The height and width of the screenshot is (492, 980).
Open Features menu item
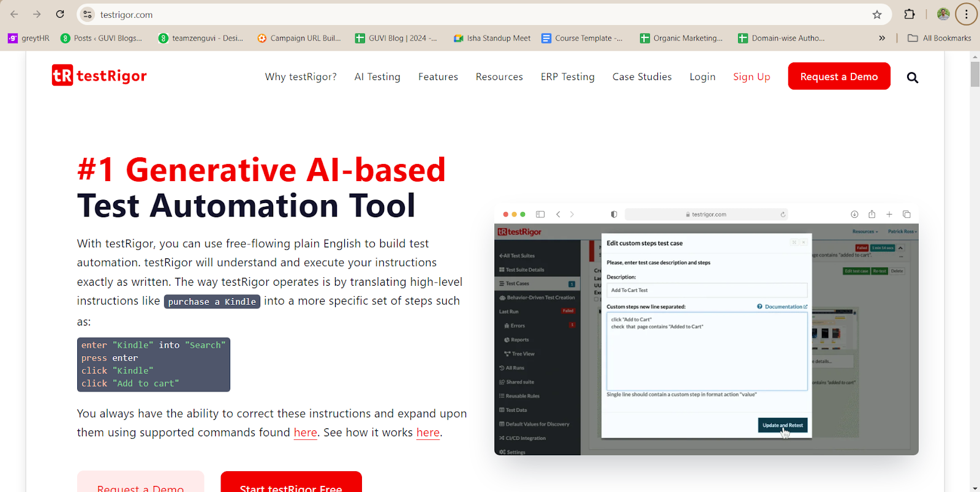pyautogui.click(x=438, y=76)
